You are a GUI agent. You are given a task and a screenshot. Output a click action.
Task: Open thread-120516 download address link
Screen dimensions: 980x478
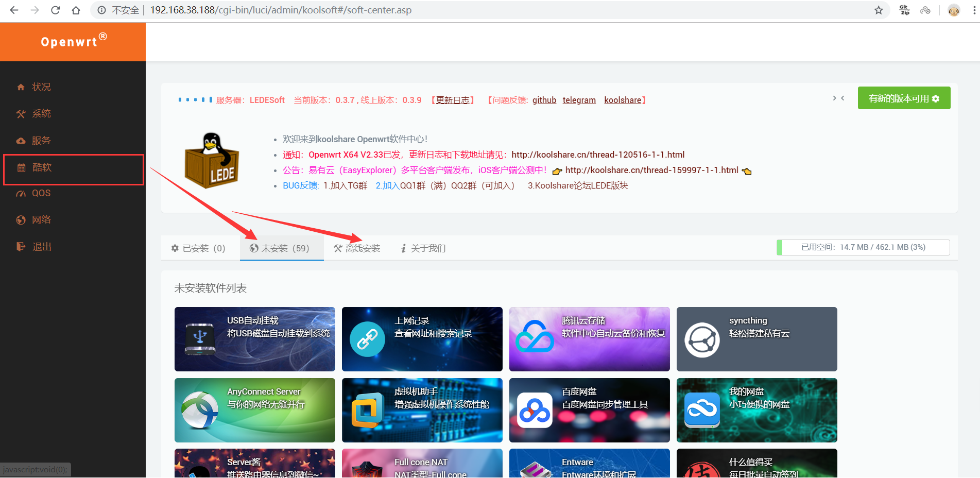[x=598, y=155]
